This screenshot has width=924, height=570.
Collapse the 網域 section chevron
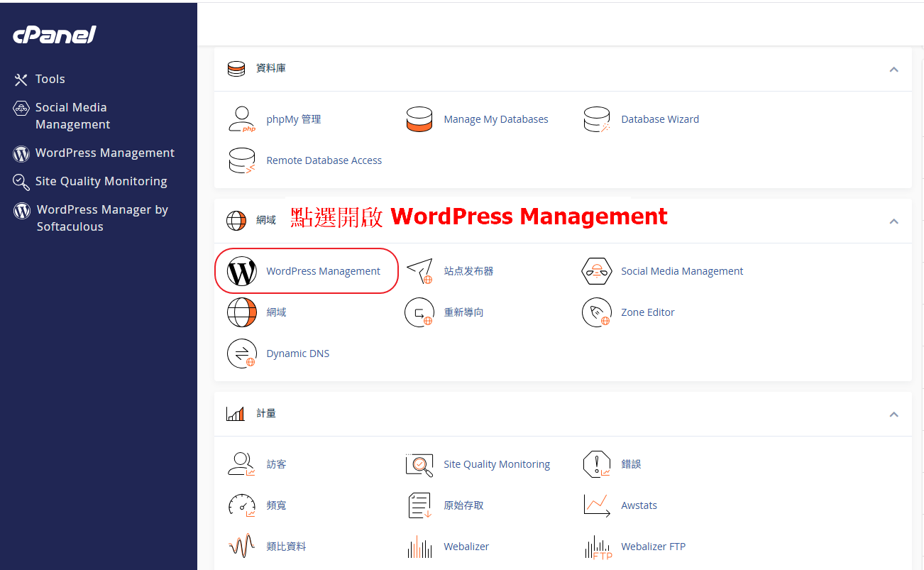pos(893,221)
